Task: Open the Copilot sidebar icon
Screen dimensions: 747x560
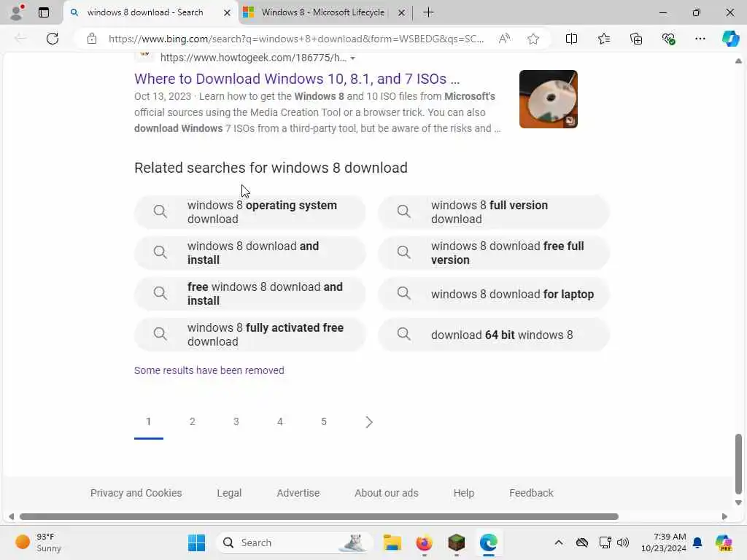Action: pyautogui.click(x=729, y=39)
